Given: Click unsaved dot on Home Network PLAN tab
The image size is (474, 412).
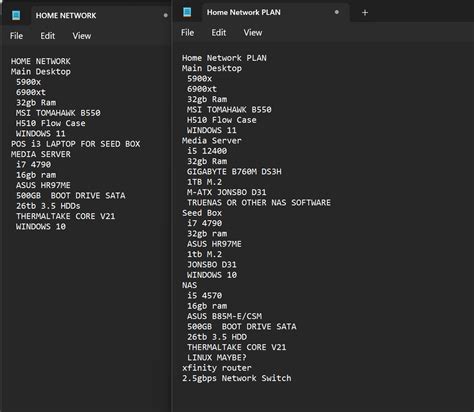Looking at the screenshot, I should click(337, 12).
